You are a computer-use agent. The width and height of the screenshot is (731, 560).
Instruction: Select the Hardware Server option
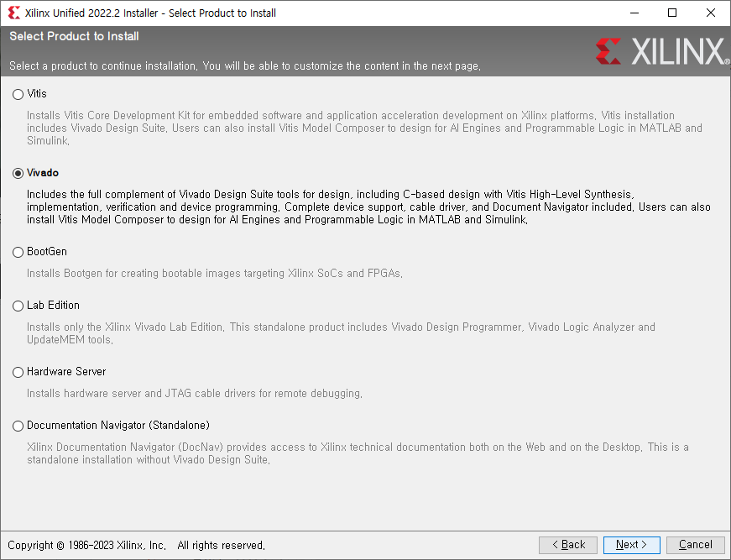18,372
